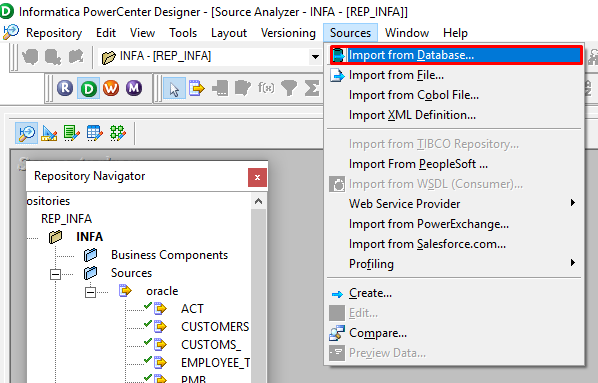
Task: Select REP_INFA repository in tree
Action: pyautogui.click(x=66, y=219)
